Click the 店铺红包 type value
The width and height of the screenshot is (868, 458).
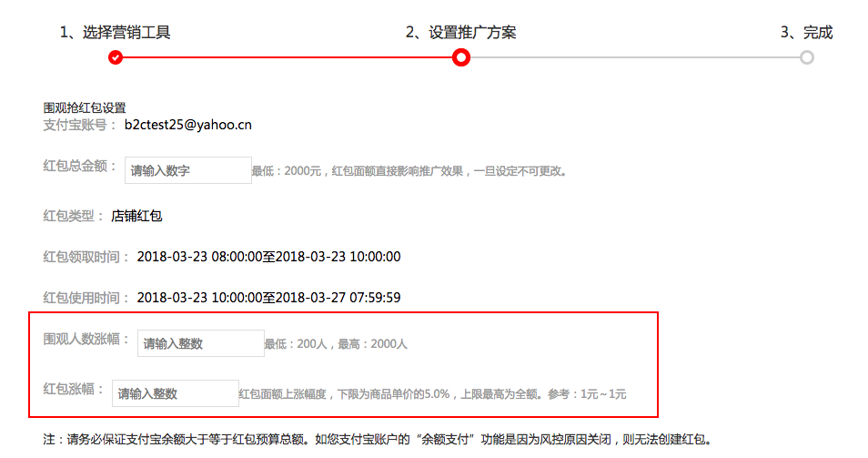(136, 216)
